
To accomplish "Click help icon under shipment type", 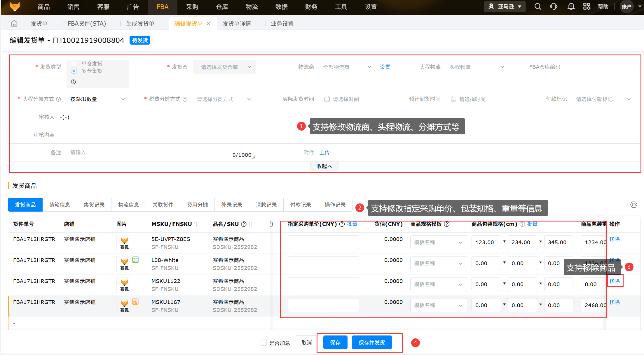I will pyautogui.click(x=74, y=82).
